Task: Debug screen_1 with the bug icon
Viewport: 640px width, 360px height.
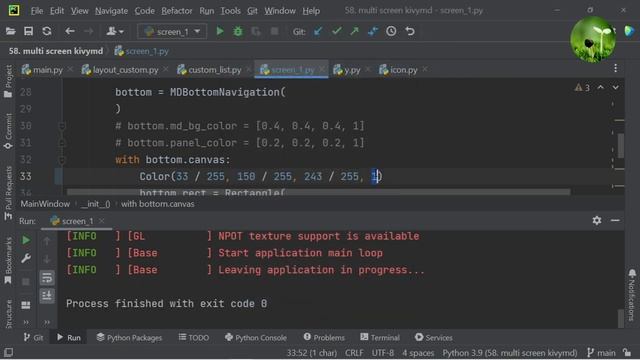Action: [x=238, y=31]
